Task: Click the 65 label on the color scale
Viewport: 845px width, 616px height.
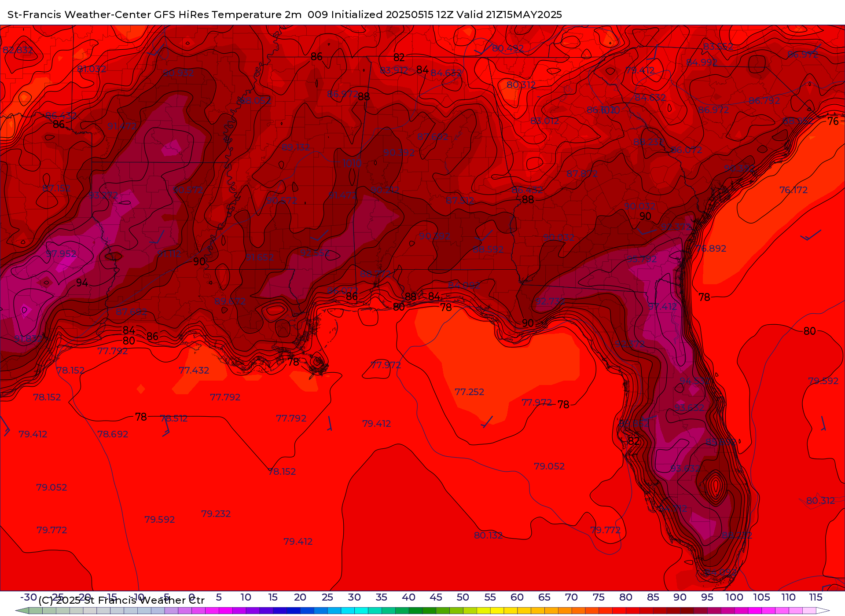Action: tap(544, 597)
